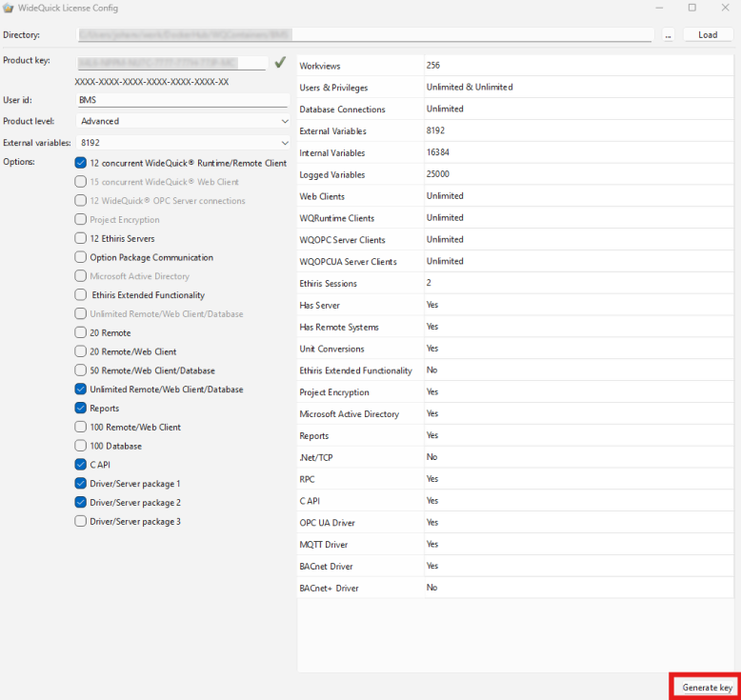This screenshot has height=700, width=741.
Task: Select the .Net/TCP row label
Action: (x=315, y=457)
